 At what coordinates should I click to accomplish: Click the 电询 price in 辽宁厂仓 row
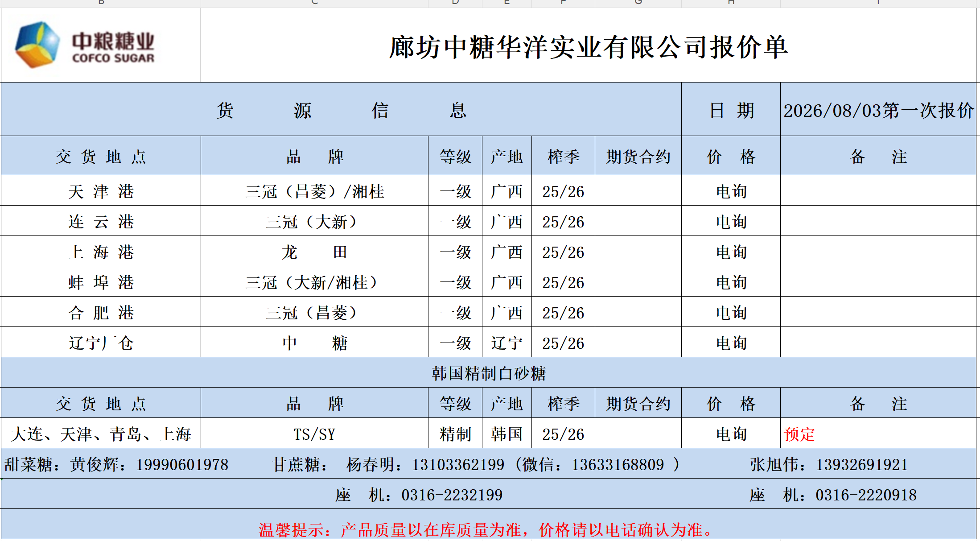(x=731, y=343)
